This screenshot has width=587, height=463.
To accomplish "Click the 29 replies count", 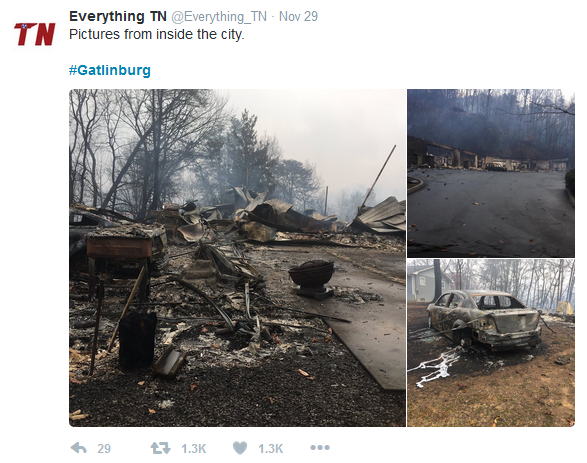I will [104, 448].
